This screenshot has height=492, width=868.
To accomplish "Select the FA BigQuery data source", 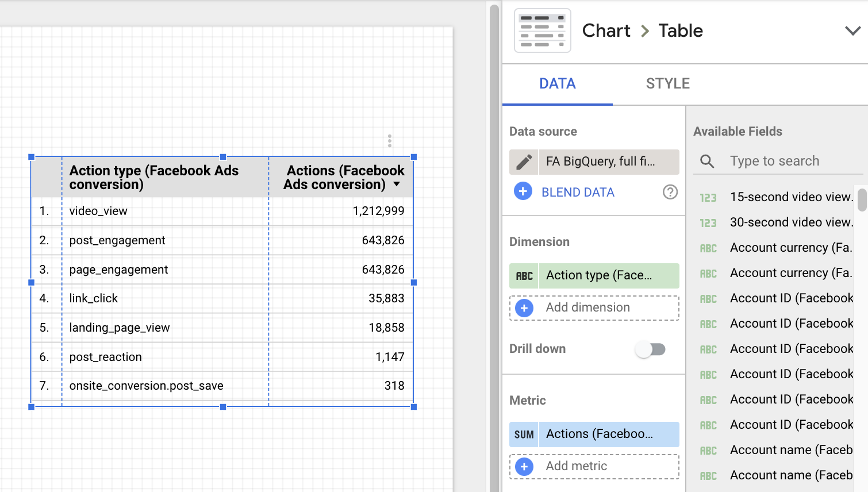I will (x=609, y=162).
